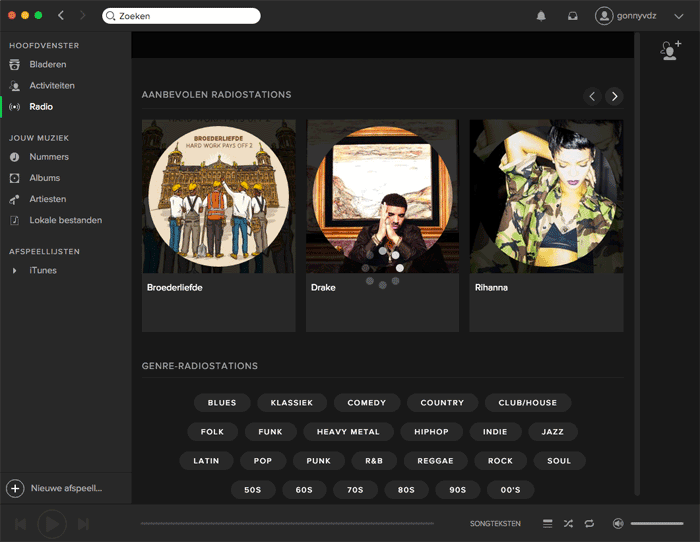This screenshot has height=542, width=700.
Task: Start the COMEDY genre station
Action: pos(367,403)
